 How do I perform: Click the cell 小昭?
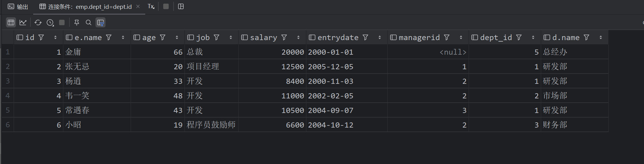tap(97, 125)
